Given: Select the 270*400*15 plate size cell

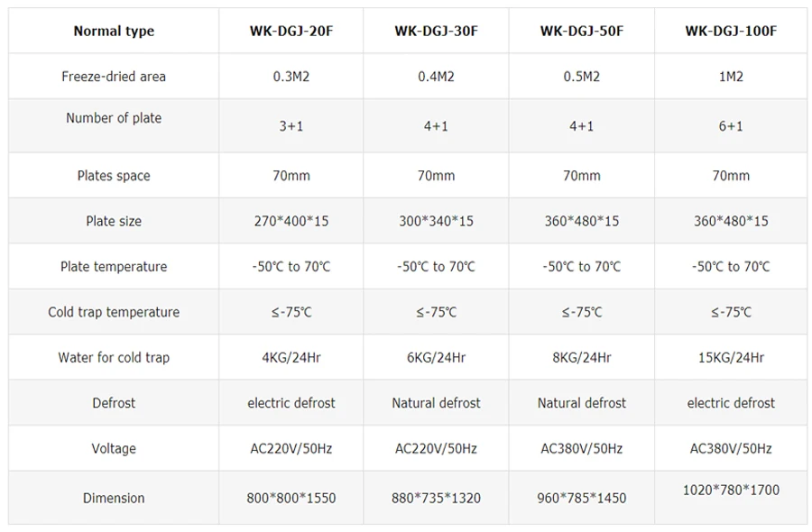Looking at the screenshot, I should pyautogui.click(x=291, y=221).
